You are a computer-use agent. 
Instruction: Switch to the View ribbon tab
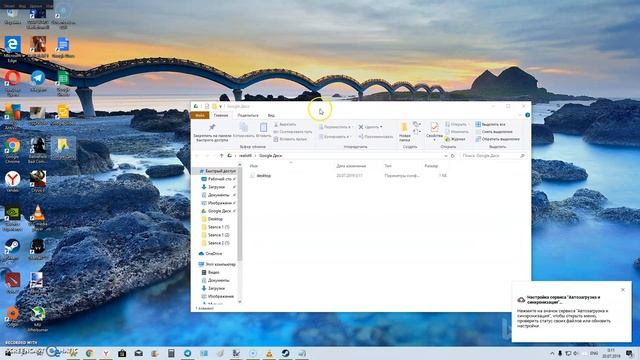[x=271, y=115]
